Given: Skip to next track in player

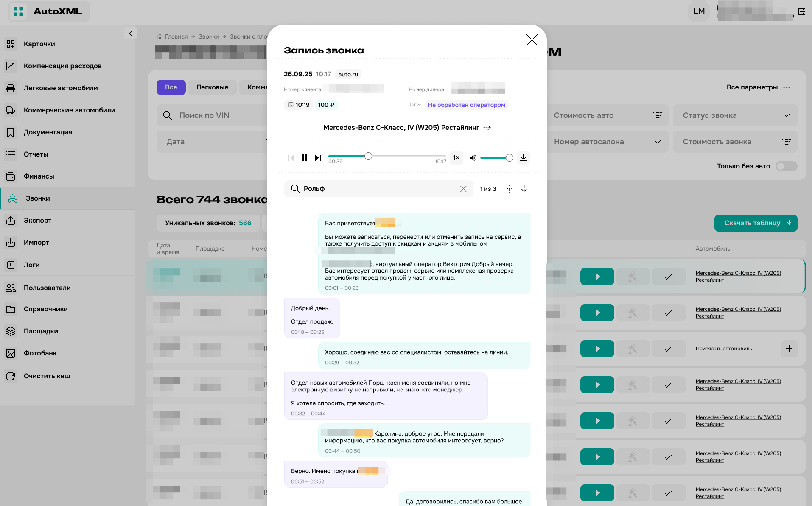Looking at the screenshot, I should [x=318, y=158].
